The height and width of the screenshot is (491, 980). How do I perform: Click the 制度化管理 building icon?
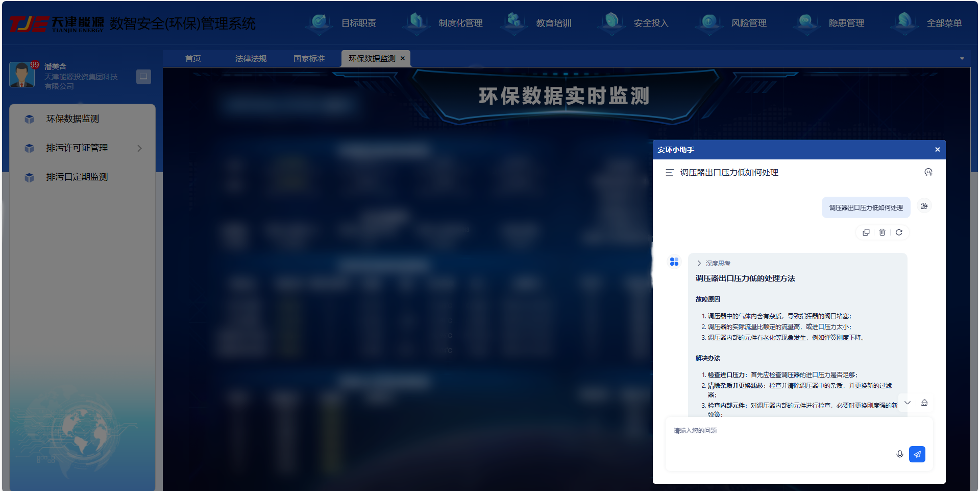coord(416,23)
